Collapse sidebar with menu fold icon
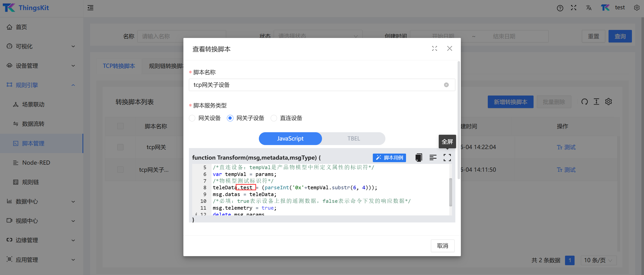The image size is (644, 275). click(90, 8)
